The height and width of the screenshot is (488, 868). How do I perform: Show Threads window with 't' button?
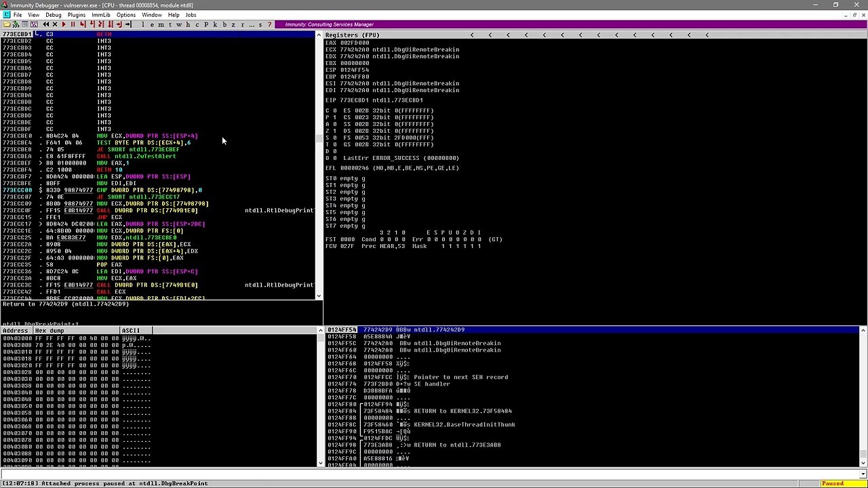coord(170,24)
